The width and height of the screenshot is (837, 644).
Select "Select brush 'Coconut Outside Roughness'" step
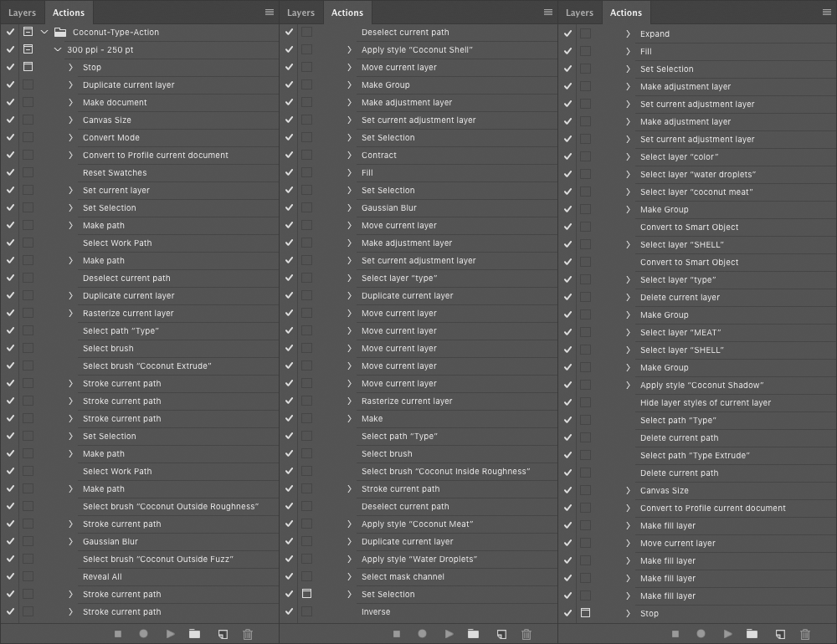click(170, 506)
